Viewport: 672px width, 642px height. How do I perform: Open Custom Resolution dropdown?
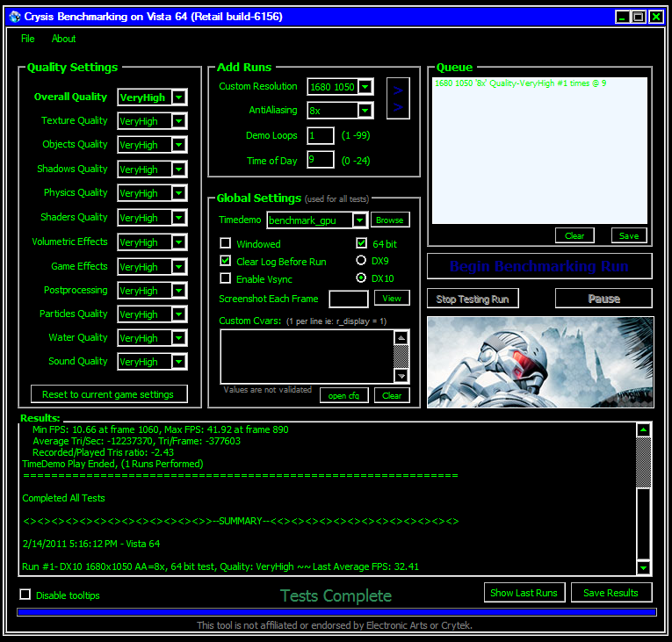pos(365,87)
